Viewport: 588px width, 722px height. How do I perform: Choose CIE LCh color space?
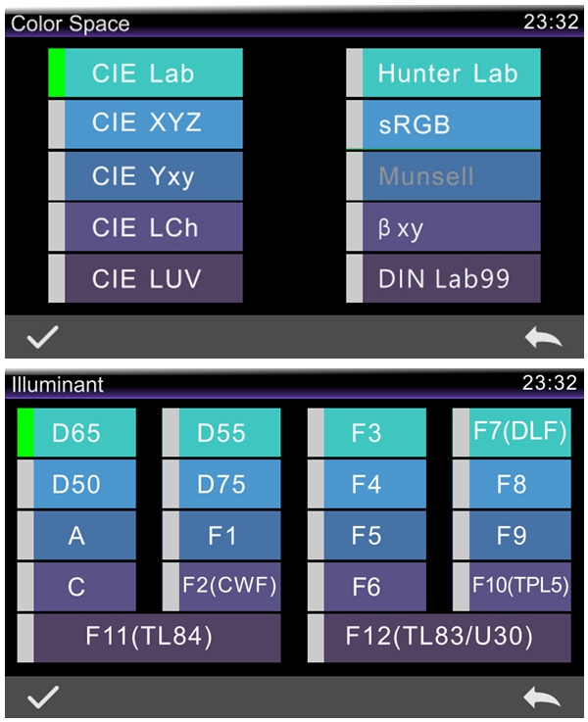point(145,228)
